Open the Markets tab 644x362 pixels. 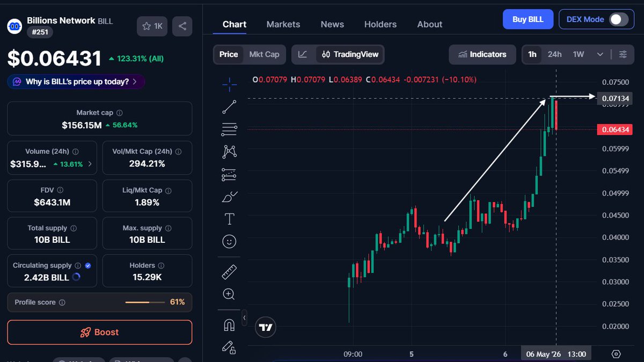point(283,24)
